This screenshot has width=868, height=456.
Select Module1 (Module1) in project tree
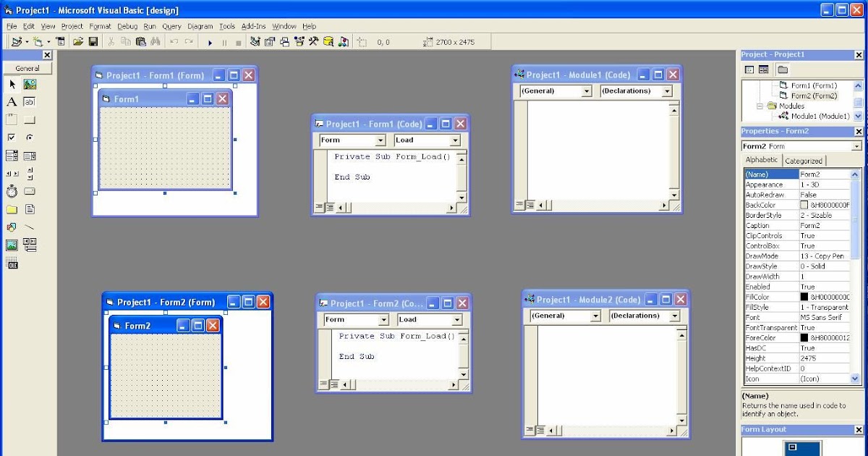[820, 116]
